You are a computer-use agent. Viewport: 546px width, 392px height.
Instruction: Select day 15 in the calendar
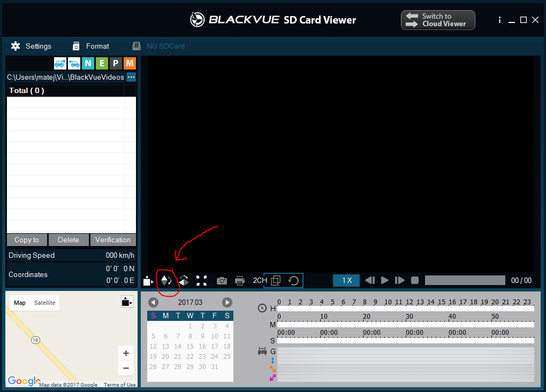190,347
